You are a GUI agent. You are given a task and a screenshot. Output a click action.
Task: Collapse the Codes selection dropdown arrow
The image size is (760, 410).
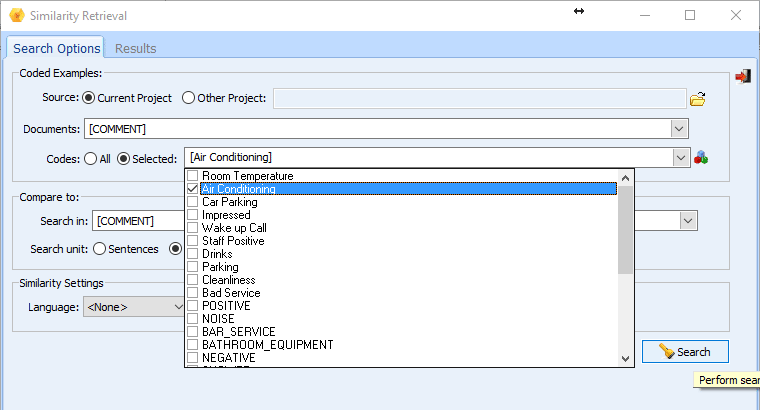click(680, 158)
